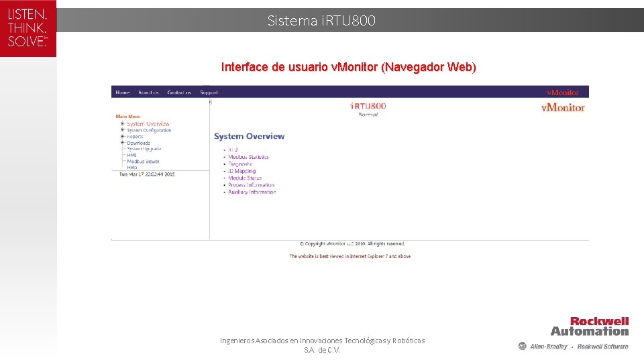The image size is (644, 362).
Task: Click the vMonitor logo in navigation bar
Action: (x=562, y=93)
